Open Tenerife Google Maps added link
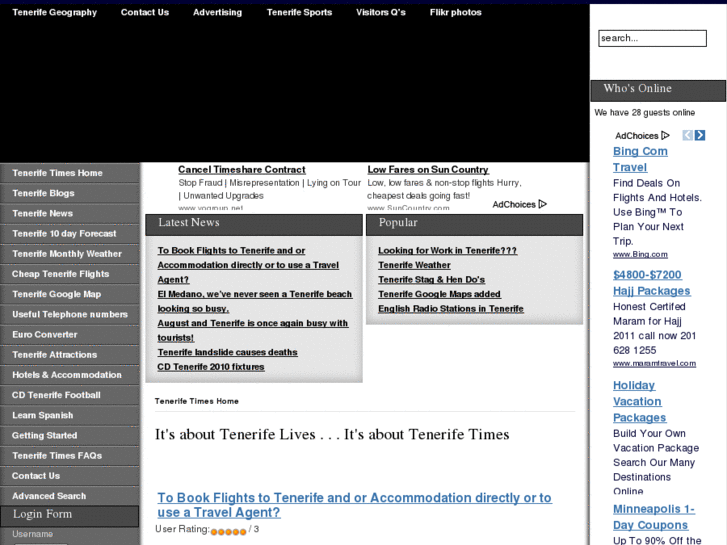The height and width of the screenshot is (545, 727). (439, 294)
